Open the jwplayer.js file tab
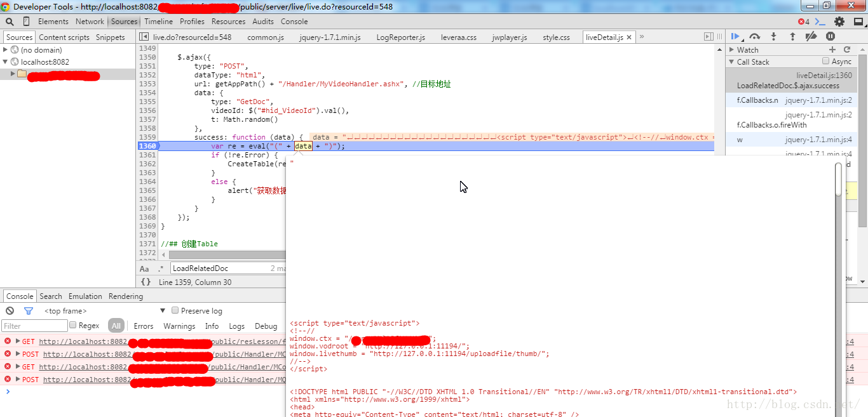The image size is (868, 417). coord(509,37)
